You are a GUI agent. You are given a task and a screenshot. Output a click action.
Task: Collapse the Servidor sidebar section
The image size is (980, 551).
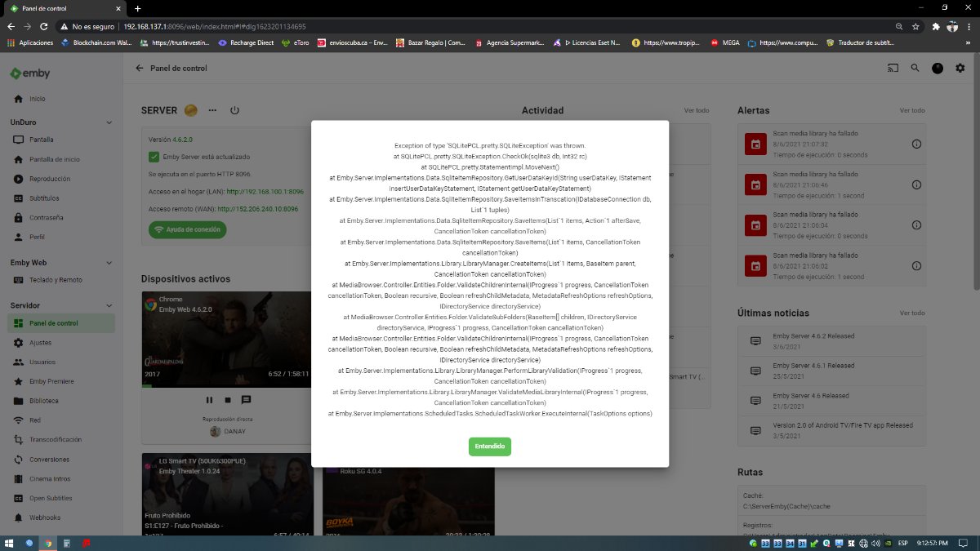click(109, 305)
